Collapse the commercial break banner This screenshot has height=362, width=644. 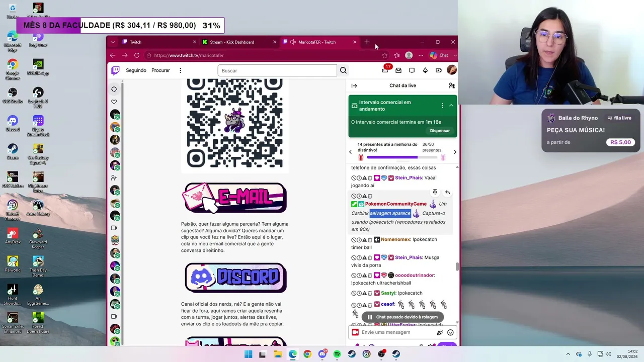point(451,106)
